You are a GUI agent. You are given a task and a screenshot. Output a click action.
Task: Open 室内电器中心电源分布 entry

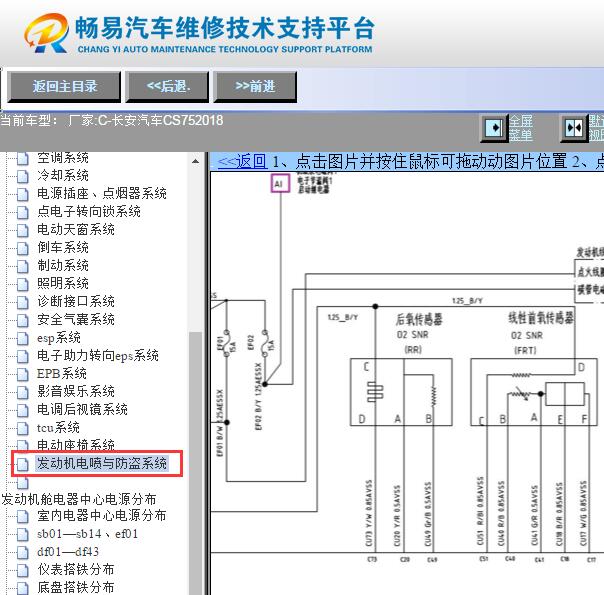102,516
